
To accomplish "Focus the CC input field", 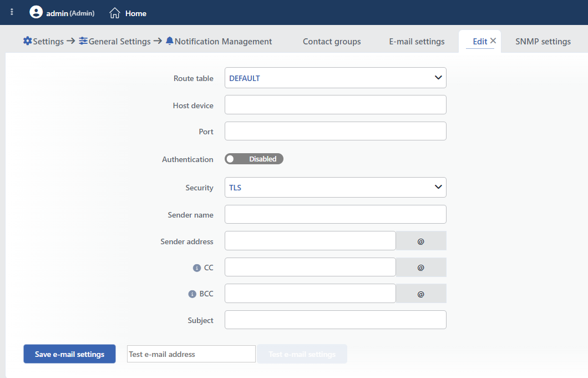I will (310, 267).
